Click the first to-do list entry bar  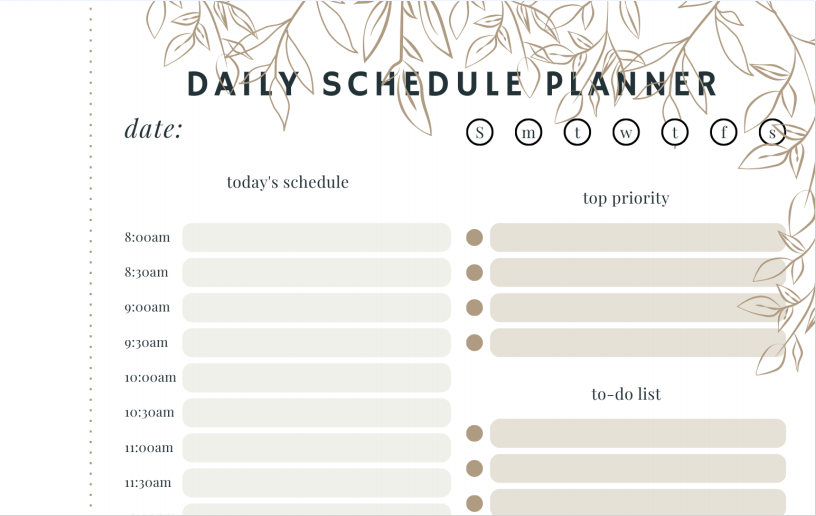637,434
